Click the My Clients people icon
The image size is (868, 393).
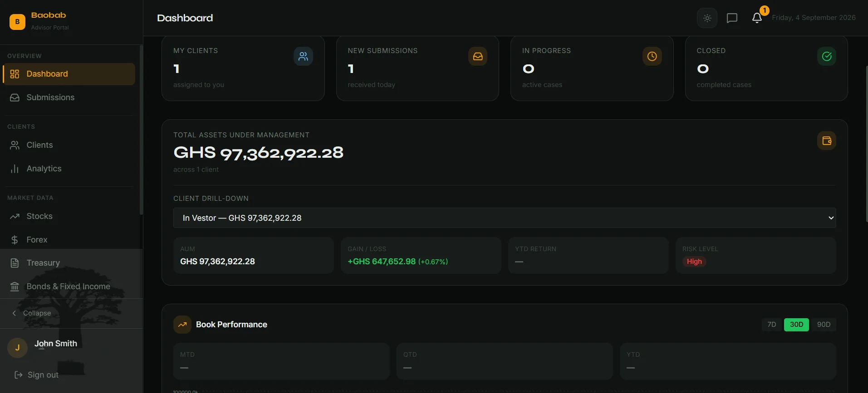[303, 56]
